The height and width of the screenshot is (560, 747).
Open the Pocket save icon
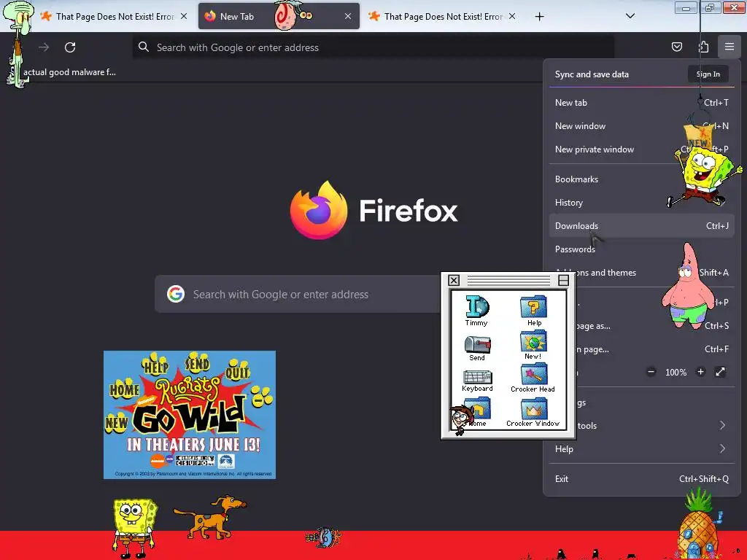[x=676, y=47]
